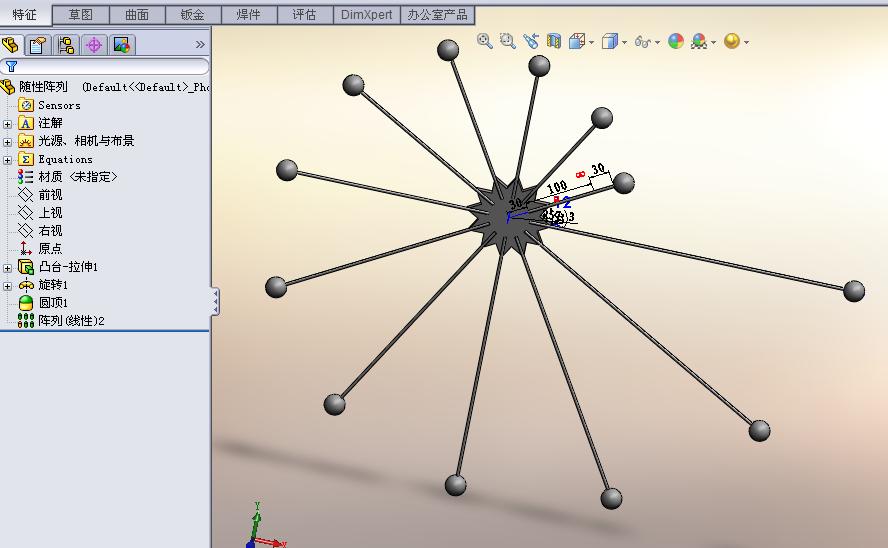Select the 随性阵列 part root node

(x=43, y=87)
